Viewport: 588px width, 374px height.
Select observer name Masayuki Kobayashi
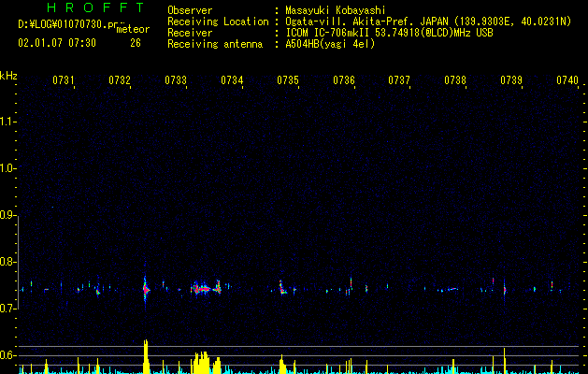pos(336,10)
